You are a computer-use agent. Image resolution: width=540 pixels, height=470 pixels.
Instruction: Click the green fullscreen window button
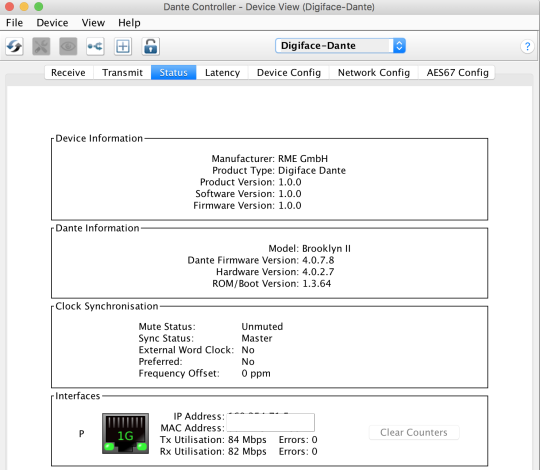coord(39,7)
